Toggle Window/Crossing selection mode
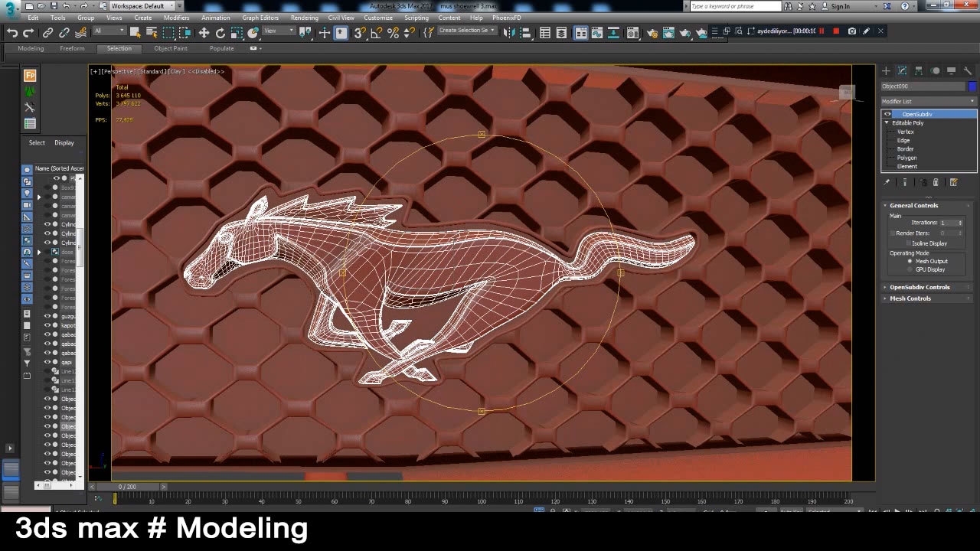Viewport: 980px width, 551px height. (185, 33)
